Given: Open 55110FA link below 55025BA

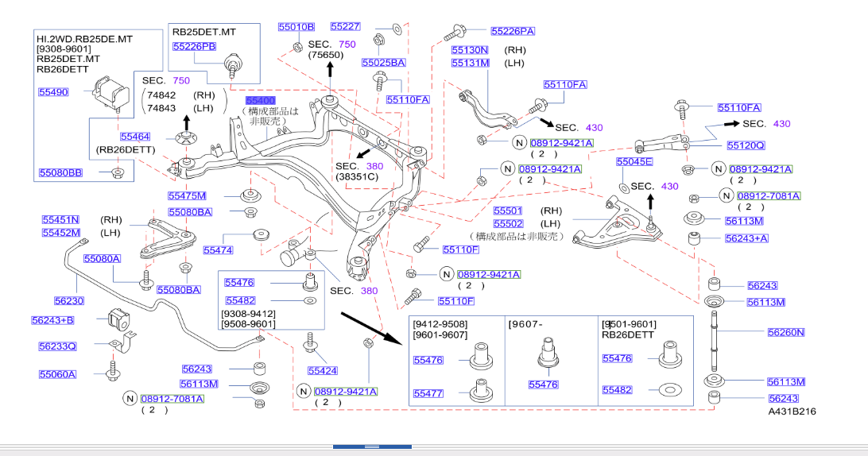Looking at the screenshot, I should 408,99.
